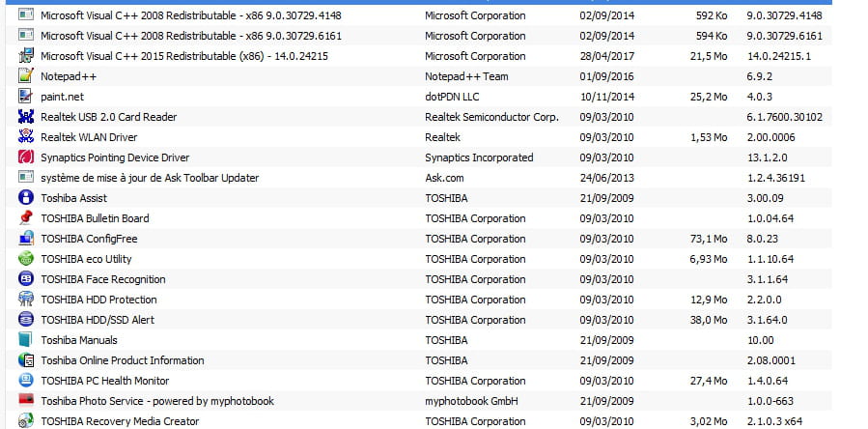The image size is (868, 429).
Task: Click the Toshiba Manuals book icon
Action: pyautogui.click(x=25, y=340)
